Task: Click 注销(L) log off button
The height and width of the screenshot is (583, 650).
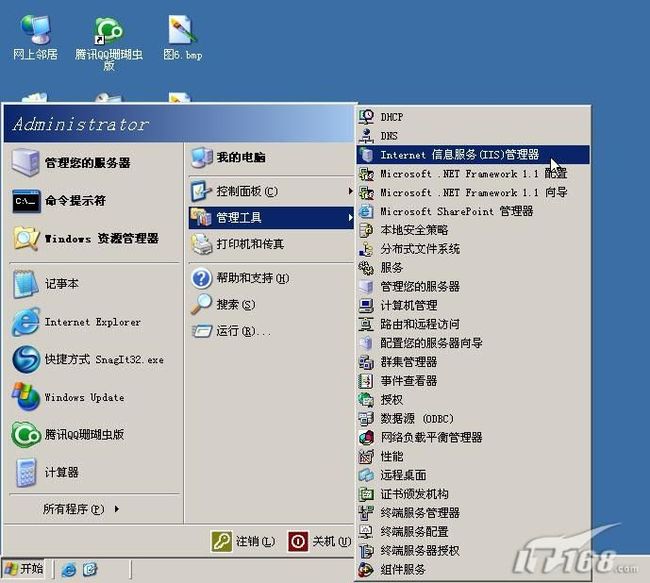Action: pyautogui.click(x=243, y=542)
